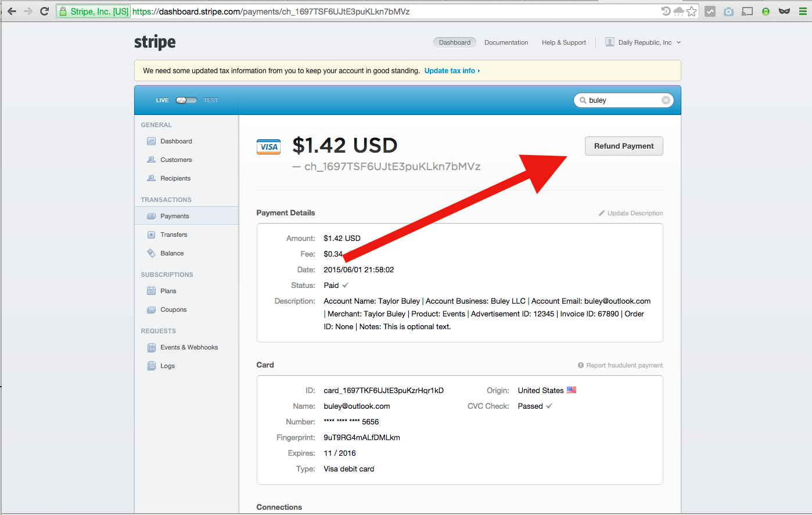Select the Transfers icon in sidebar
This screenshot has height=515, width=812.
[x=151, y=235]
